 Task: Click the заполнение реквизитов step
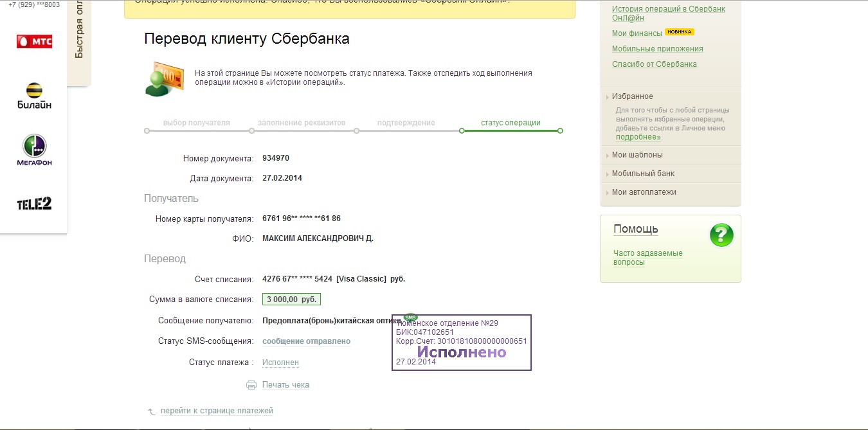pyautogui.click(x=302, y=123)
